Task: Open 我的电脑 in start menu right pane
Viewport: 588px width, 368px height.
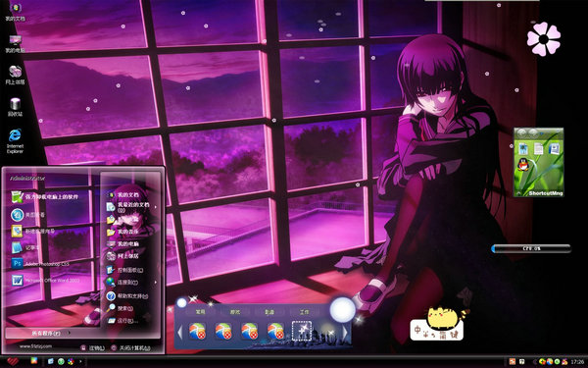Action: 123,243
